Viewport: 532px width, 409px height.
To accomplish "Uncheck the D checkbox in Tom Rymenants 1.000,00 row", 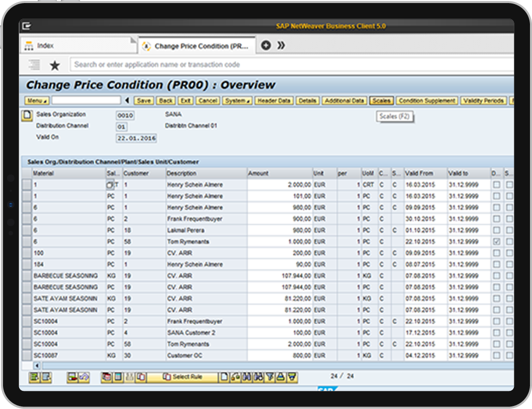I will [496, 242].
